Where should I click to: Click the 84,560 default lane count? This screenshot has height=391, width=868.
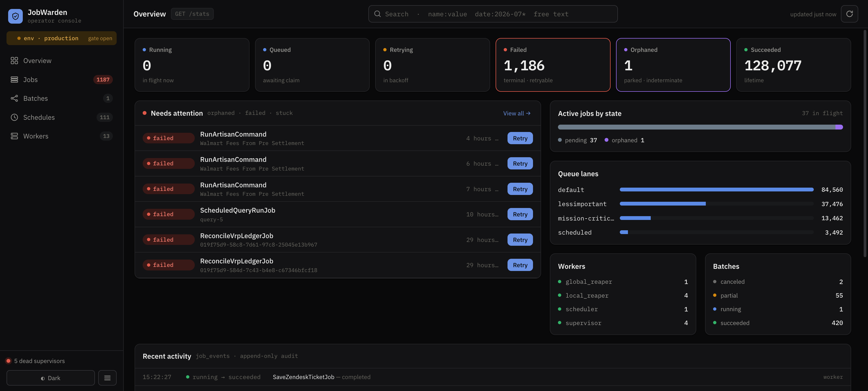832,190
